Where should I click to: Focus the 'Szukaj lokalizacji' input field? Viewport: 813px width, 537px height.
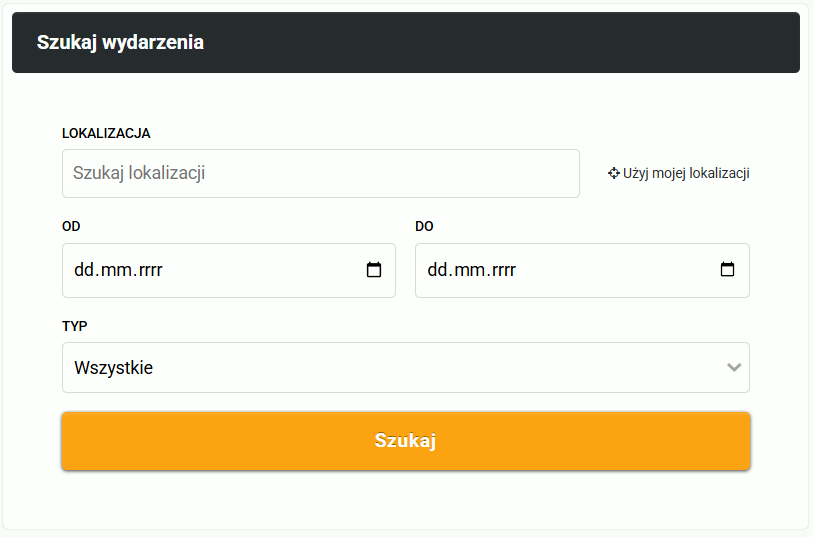coord(321,173)
